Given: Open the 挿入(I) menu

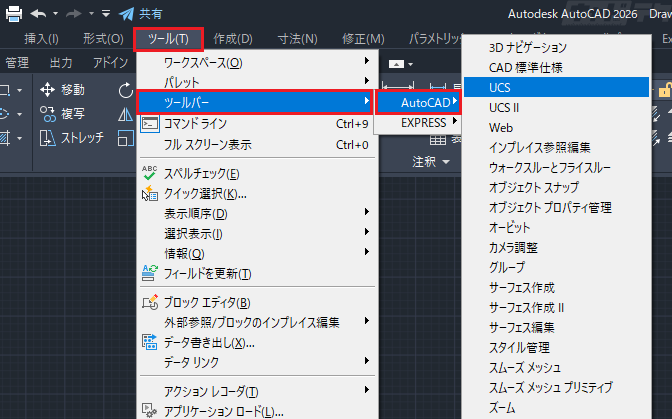Looking at the screenshot, I should (x=41, y=39).
